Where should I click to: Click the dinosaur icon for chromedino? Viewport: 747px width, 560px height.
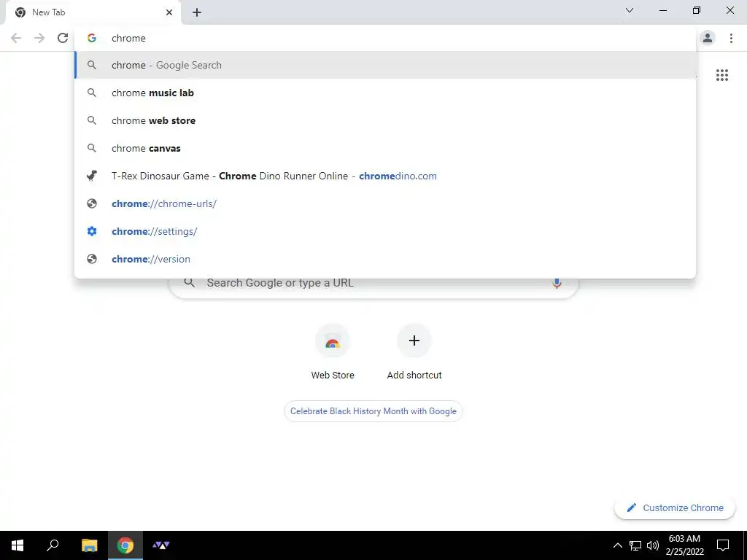92,176
